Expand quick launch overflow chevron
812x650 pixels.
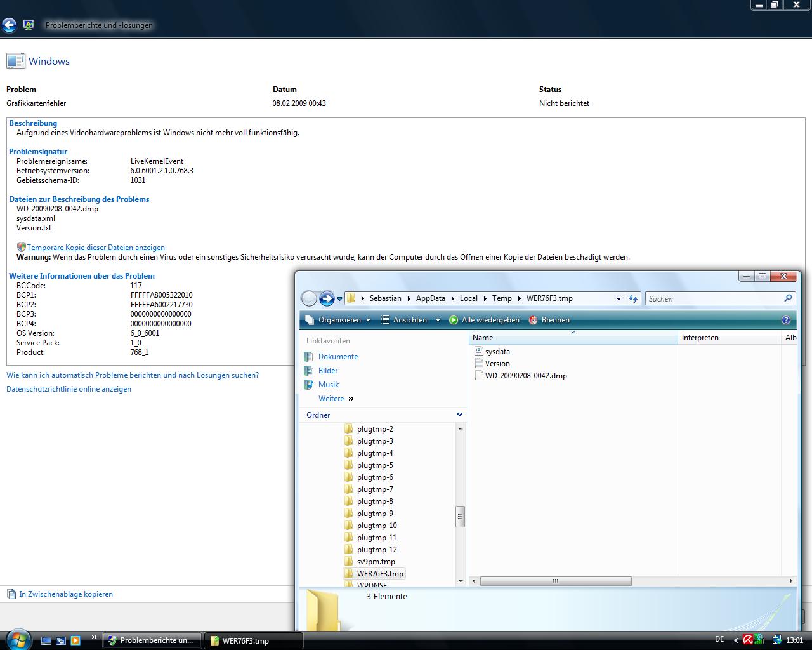coord(95,637)
